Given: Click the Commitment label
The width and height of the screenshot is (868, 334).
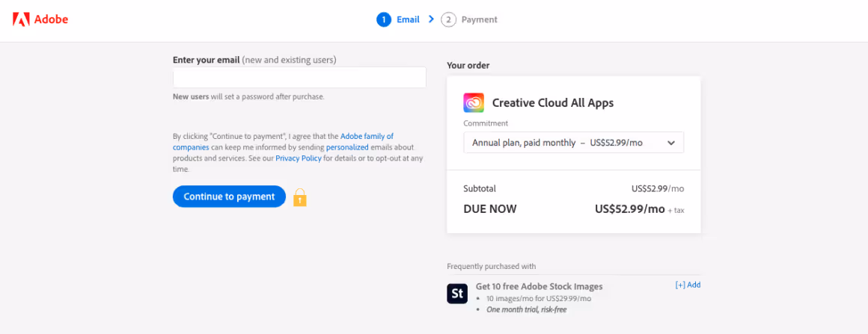Looking at the screenshot, I should [x=486, y=123].
